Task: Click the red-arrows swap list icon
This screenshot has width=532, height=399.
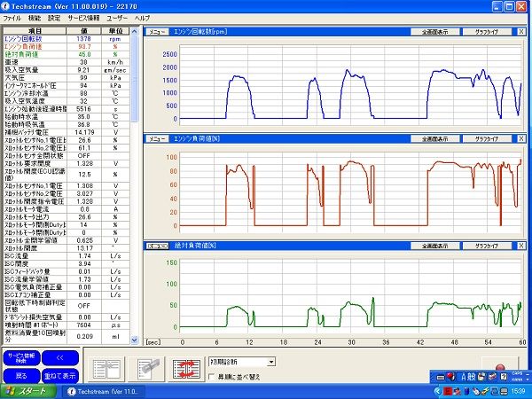Action: [x=186, y=369]
